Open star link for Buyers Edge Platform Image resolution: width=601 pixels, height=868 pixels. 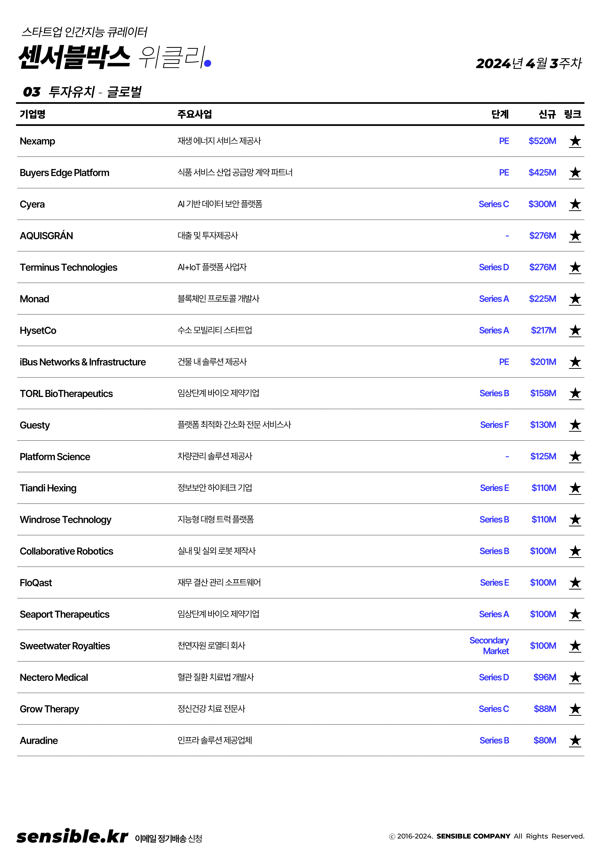(x=575, y=173)
